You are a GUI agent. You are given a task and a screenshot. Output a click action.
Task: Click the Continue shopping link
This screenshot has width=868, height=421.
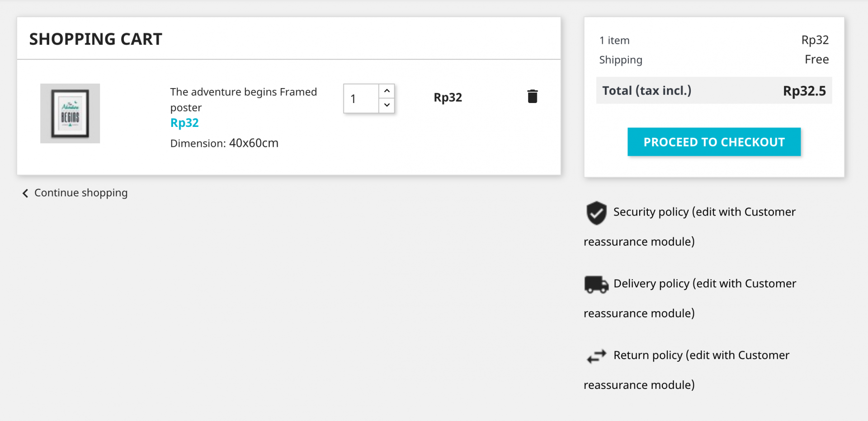(x=81, y=193)
